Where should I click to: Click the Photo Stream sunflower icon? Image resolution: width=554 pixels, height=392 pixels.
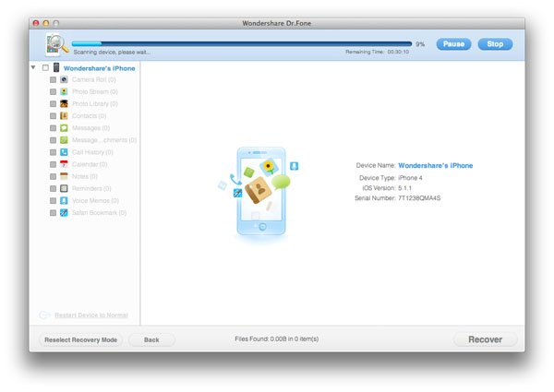[64, 91]
